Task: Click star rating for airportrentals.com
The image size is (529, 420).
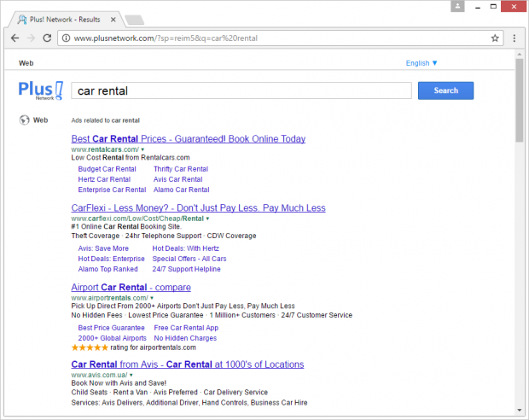Action: [x=90, y=347]
